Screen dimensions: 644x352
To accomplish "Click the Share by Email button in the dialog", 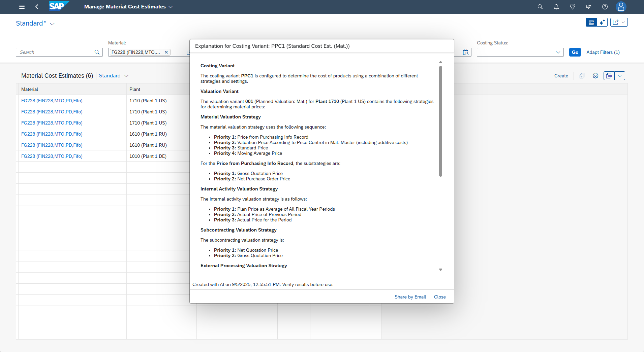I will (410, 297).
